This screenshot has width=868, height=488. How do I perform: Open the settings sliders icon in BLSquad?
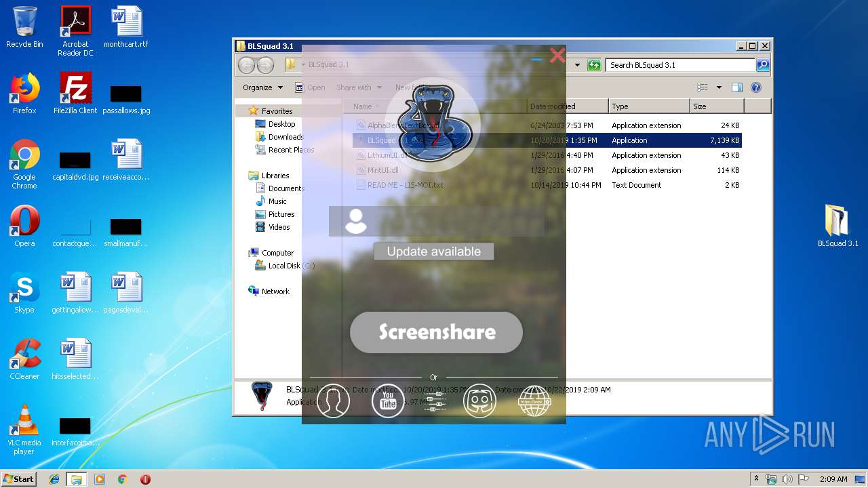434,401
